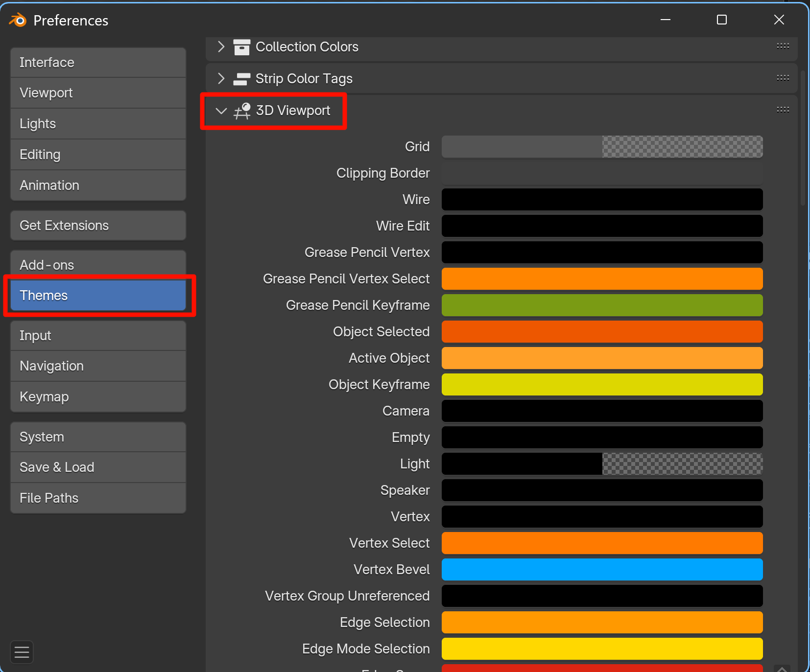Open the Interface preferences tab
This screenshot has width=810, height=672.
(98, 63)
